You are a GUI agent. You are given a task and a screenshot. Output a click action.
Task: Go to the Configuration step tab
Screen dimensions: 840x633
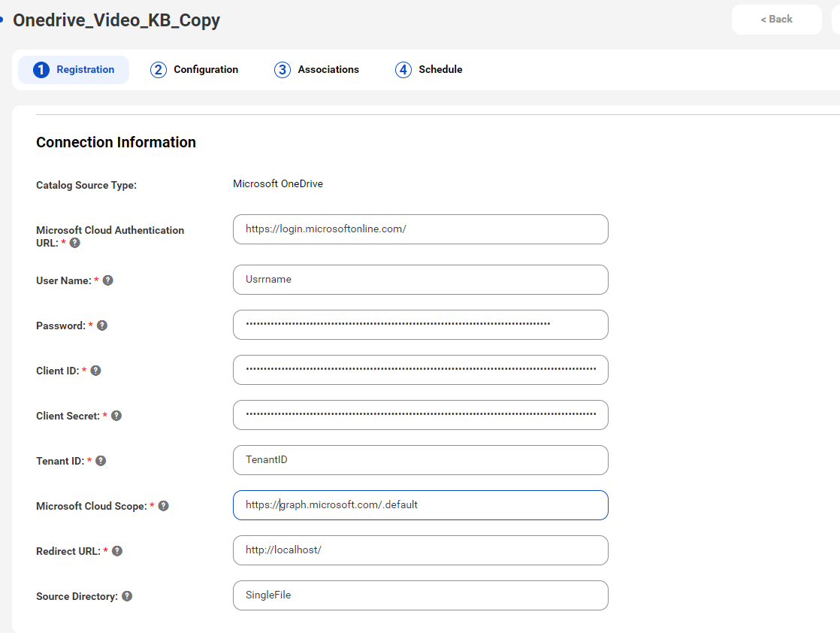pos(194,70)
